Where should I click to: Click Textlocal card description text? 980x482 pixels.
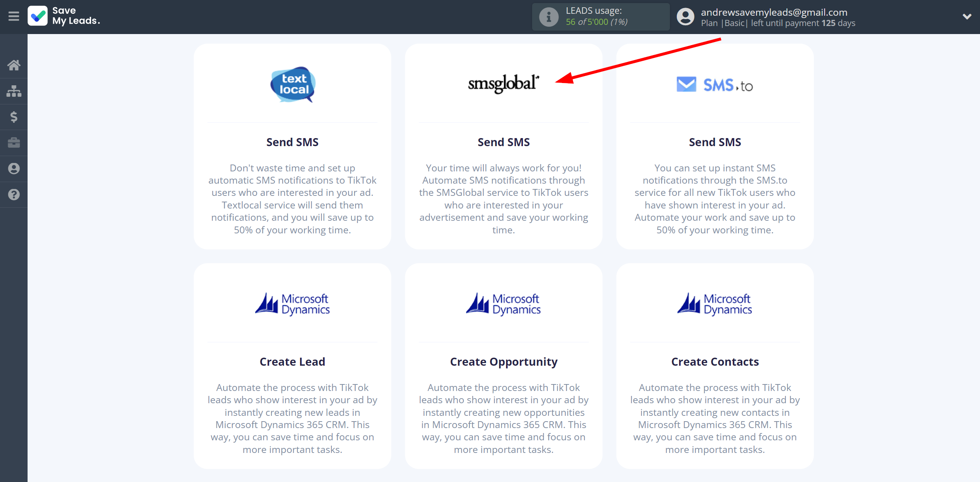click(292, 199)
